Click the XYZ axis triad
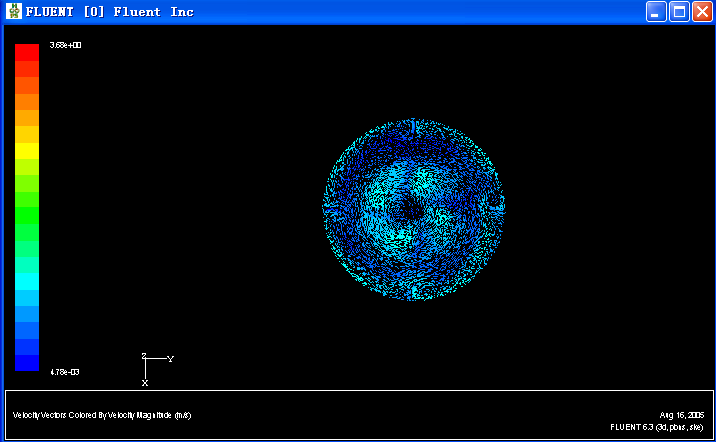 [x=157, y=369]
